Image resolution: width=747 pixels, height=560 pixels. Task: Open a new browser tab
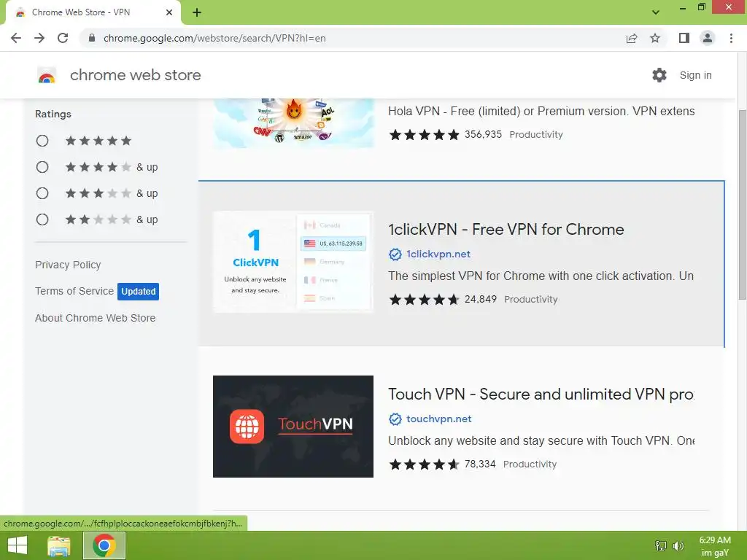(x=197, y=12)
